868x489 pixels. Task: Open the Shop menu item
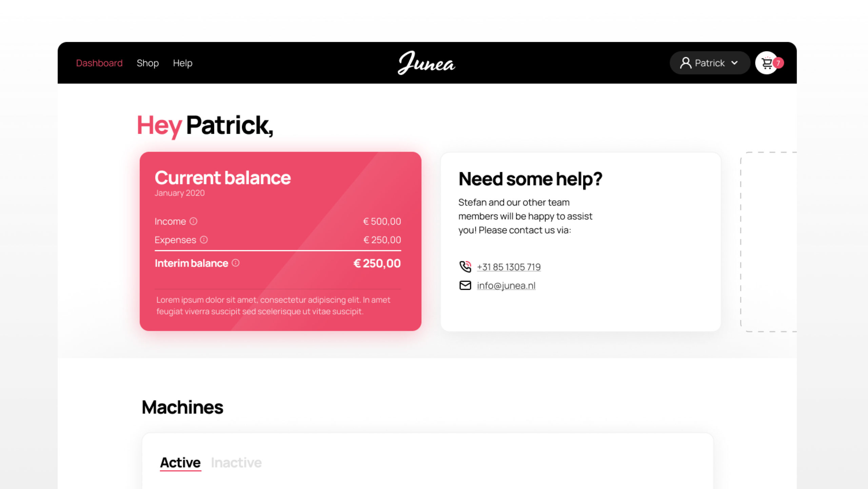coord(147,63)
